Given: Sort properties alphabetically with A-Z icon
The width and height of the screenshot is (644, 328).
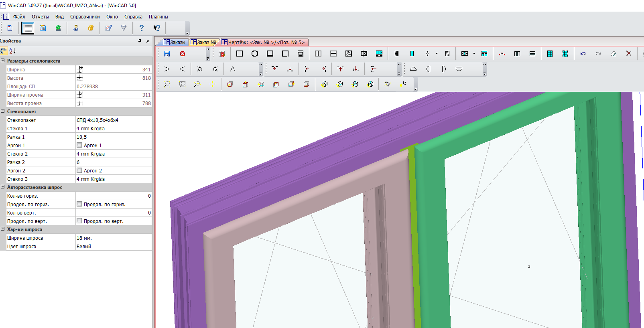Looking at the screenshot, I should (x=12, y=51).
